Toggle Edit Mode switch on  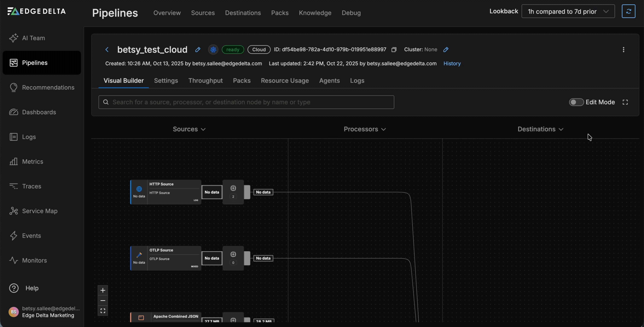pos(576,102)
